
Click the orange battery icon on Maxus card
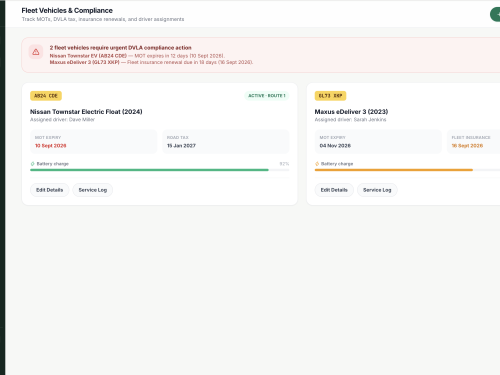point(317,164)
